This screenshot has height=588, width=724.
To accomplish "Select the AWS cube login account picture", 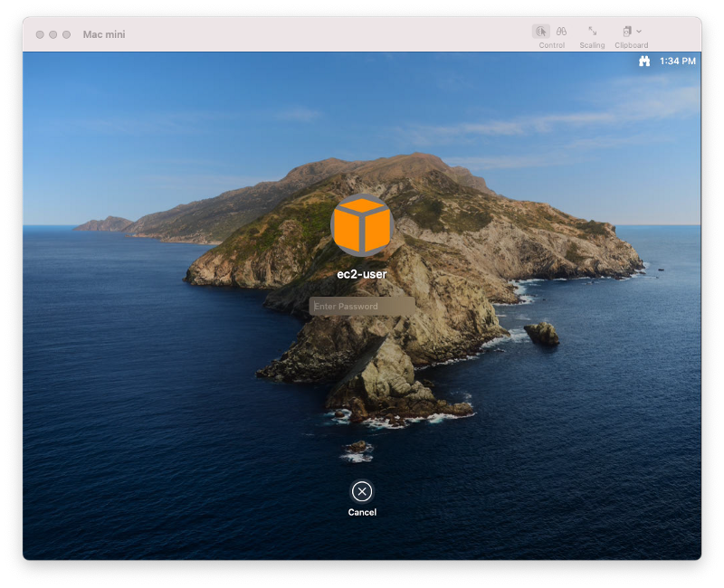I will tap(362, 226).
